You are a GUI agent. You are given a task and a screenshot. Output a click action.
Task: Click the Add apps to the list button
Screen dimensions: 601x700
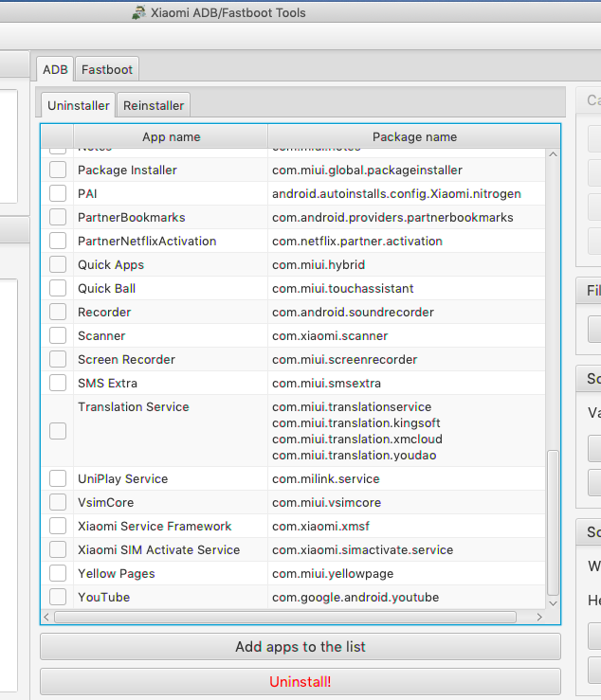(x=300, y=646)
